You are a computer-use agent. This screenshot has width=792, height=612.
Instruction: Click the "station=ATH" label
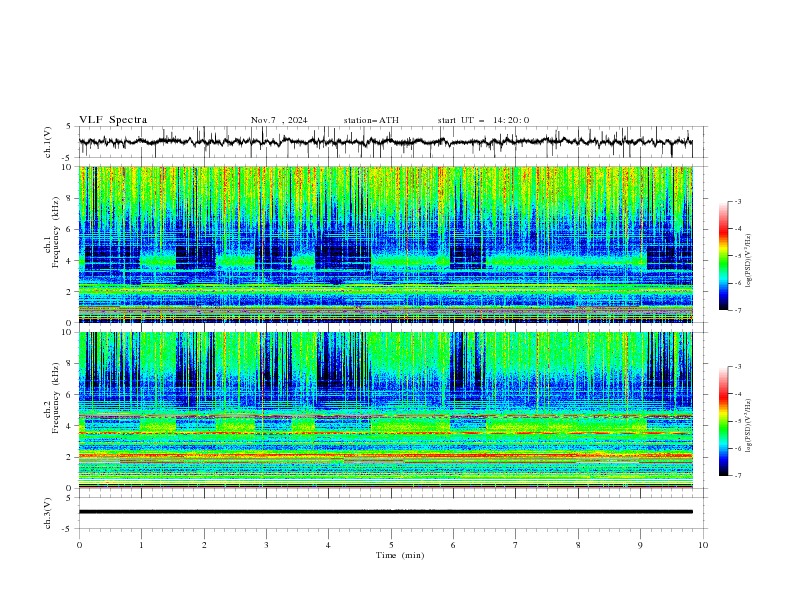click(371, 120)
